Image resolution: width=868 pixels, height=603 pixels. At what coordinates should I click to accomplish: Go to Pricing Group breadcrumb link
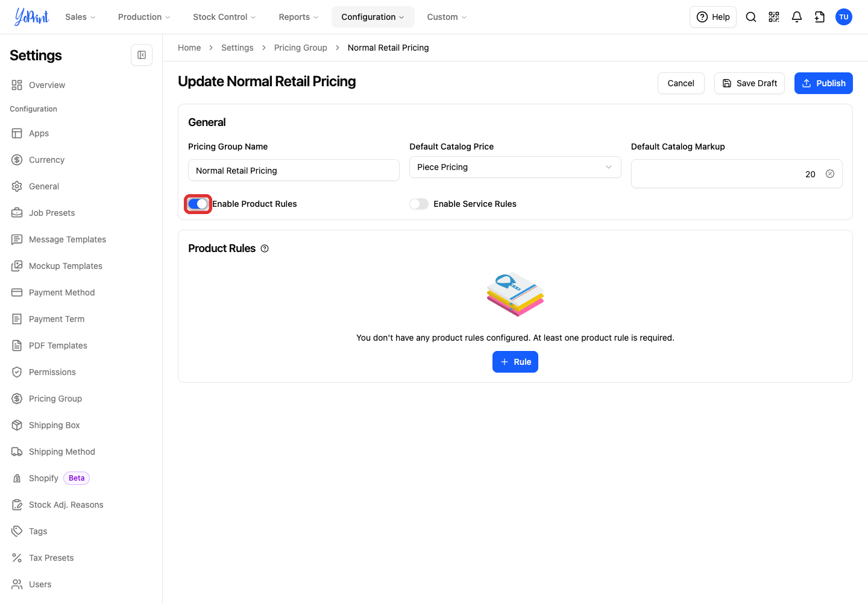coord(301,48)
